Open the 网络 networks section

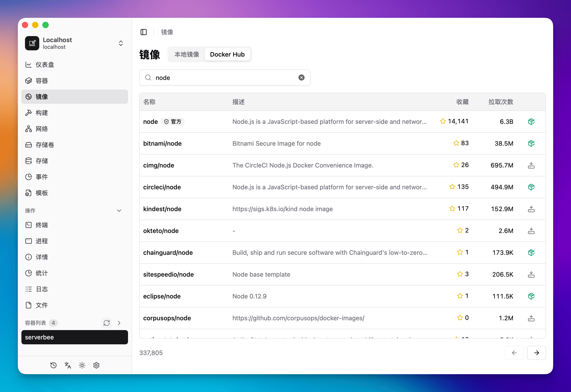[41, 129]
